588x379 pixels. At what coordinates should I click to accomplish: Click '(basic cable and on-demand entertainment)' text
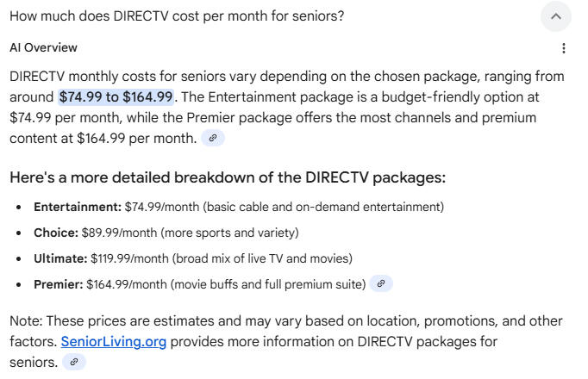pyautogui.click(x=323, y=207)
